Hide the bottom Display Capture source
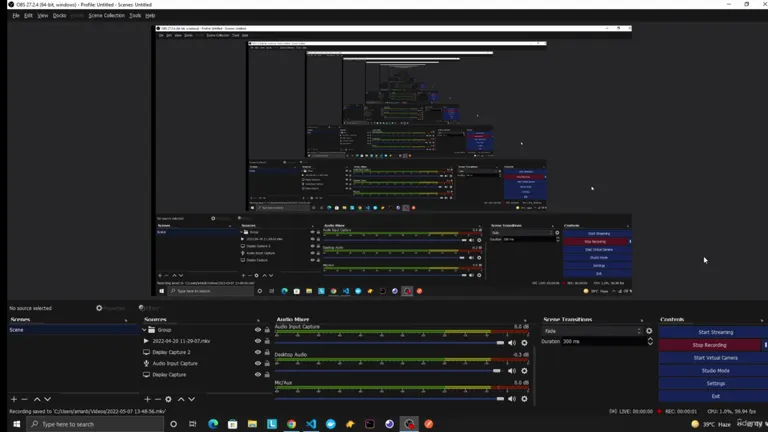Image resolution: width=768 pixels, height=432 pixels. tap(258, 375)
